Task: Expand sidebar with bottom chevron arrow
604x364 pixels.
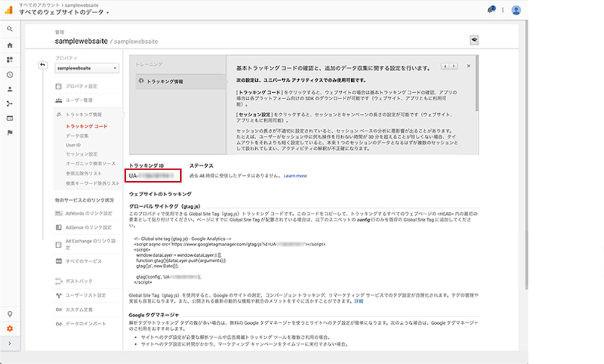Action: pos(10,343)
